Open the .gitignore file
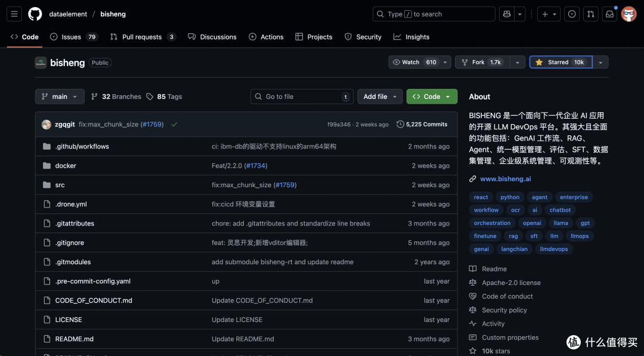Viewport: 644px width, 356px height. click(x=70, y=243)
